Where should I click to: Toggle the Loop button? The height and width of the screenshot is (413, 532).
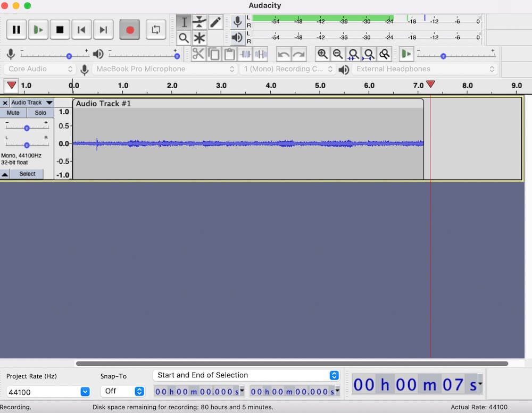pyautogui.click(x=156, y=30)
